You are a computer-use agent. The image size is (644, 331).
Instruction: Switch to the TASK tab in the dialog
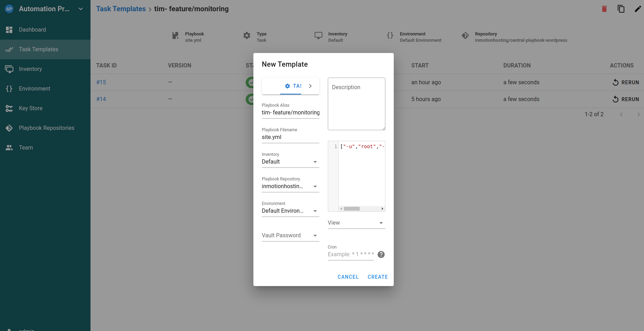click(291, 86)
